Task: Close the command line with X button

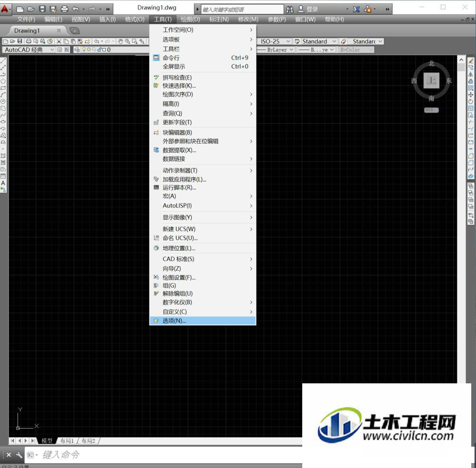Action: [9, 454]
